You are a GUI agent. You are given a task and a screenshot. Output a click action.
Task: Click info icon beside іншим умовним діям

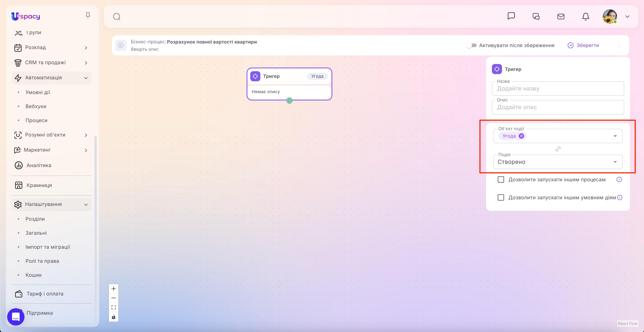coord(620,197)
